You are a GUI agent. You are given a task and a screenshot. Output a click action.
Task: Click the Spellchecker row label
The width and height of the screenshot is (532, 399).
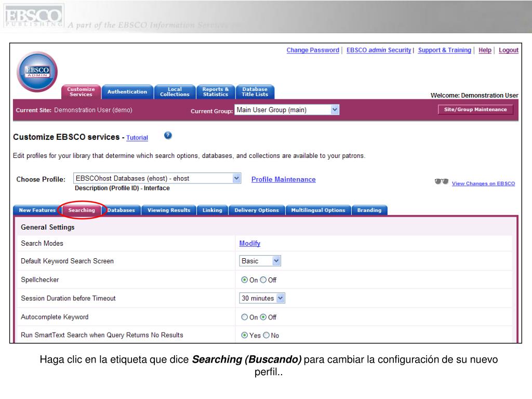[40, 280]
